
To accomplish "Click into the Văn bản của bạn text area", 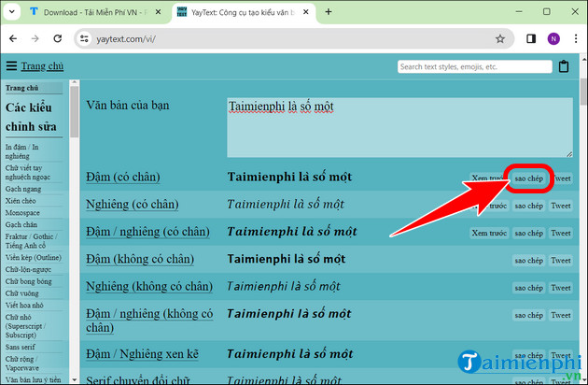I will (399, 127).
